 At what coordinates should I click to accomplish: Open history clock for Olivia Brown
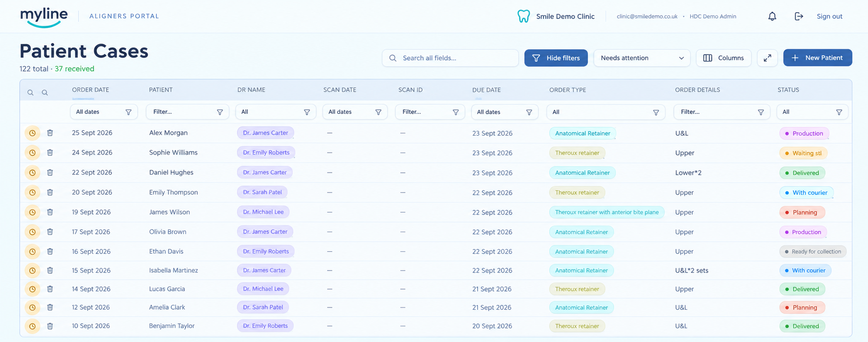click(32, 232)
